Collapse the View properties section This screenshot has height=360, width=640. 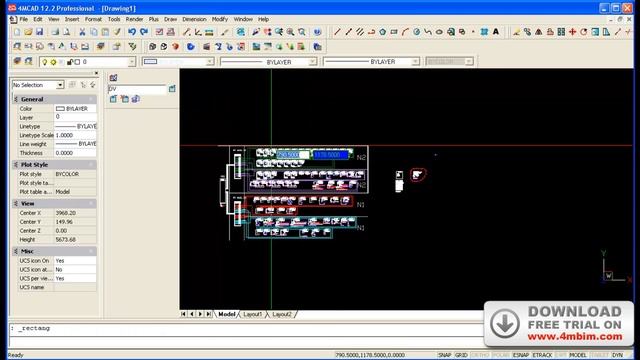(x=16, y=203)
